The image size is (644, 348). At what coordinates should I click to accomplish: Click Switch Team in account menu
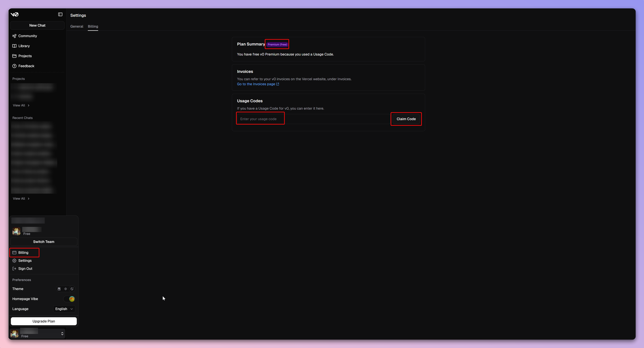44,242
